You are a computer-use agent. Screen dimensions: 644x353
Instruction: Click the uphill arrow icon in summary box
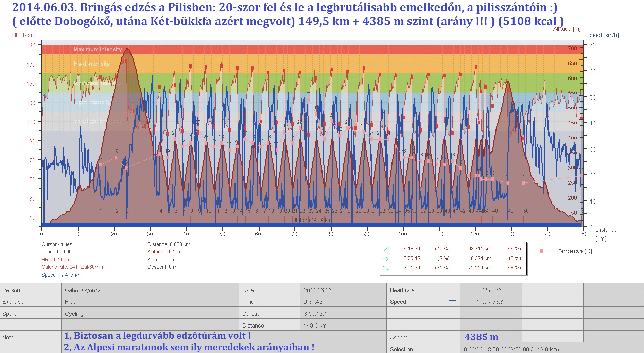pos(386,249)
